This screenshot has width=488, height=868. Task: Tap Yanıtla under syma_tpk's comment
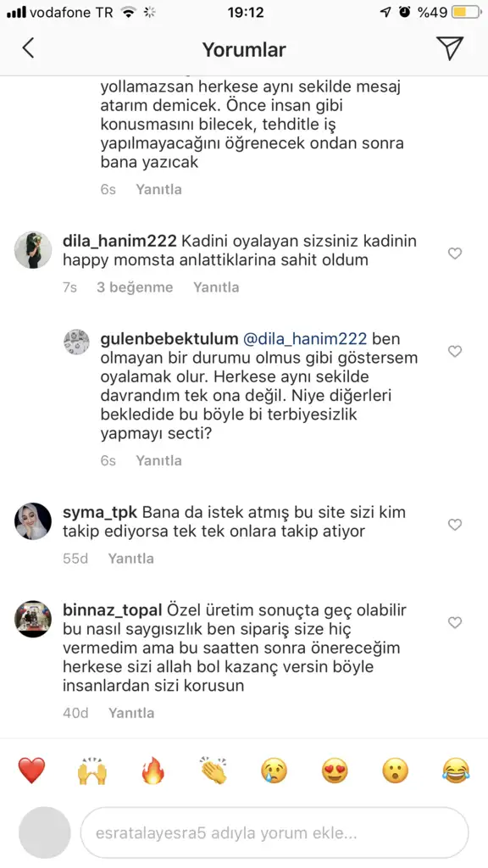coord(131,559)
